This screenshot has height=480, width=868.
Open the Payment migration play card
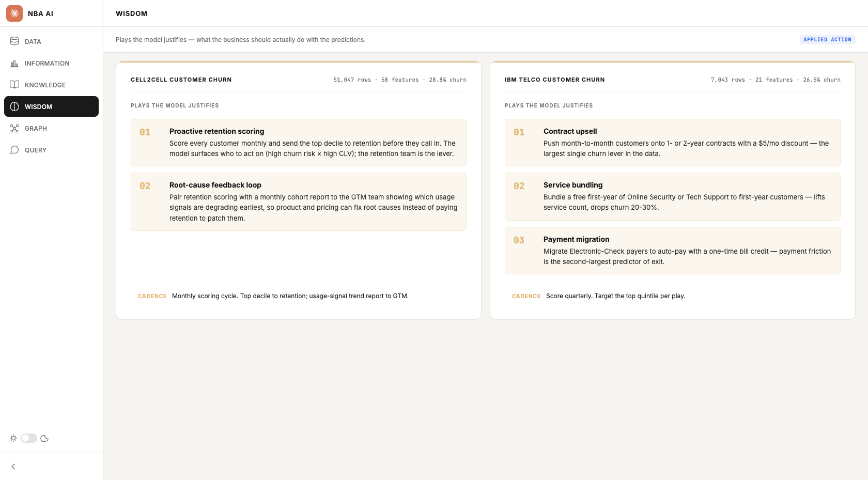673,251
